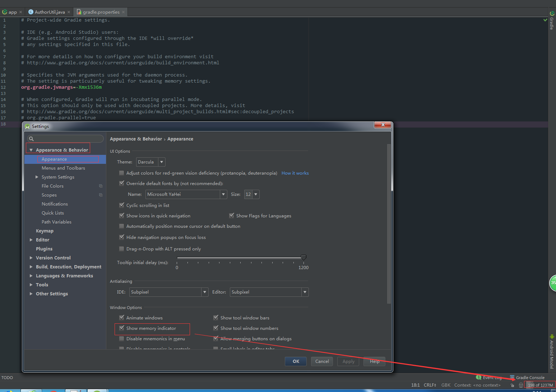This screenshot has height=392, width=556.
Task: Click the Apply button
Action: click(348, 361)
